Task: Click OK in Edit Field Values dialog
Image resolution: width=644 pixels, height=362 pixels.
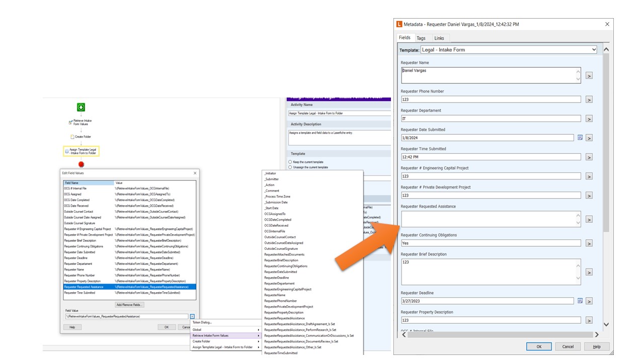Action: coord(167,327)
